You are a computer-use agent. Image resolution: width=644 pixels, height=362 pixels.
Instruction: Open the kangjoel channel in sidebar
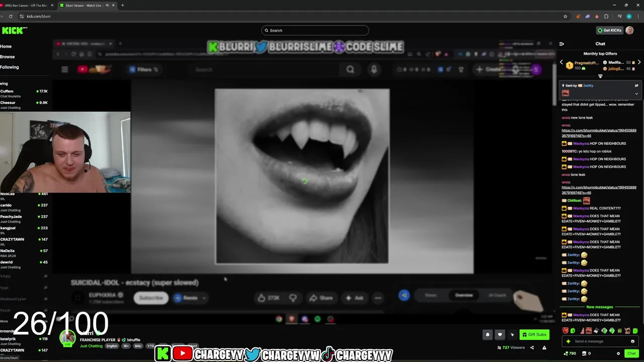24,230
